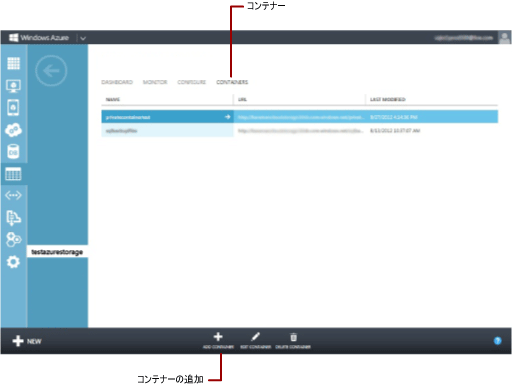Sort by the URL column header
Screen dimensions: 512x384
[243, 99]
